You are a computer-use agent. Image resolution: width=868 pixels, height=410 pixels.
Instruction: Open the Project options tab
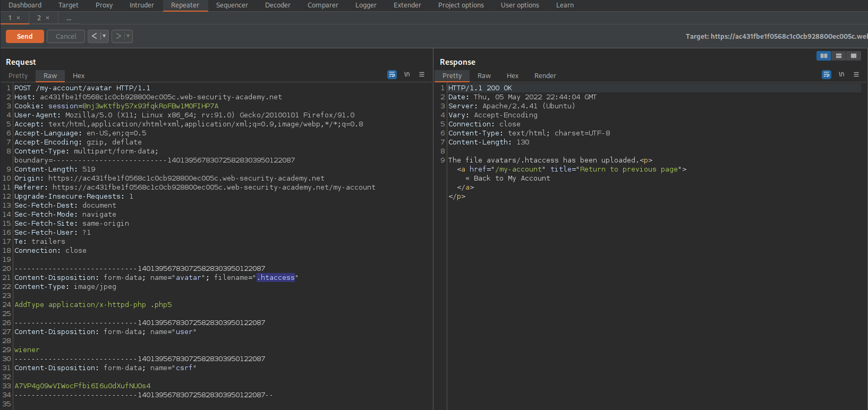[x=461, y=5]
